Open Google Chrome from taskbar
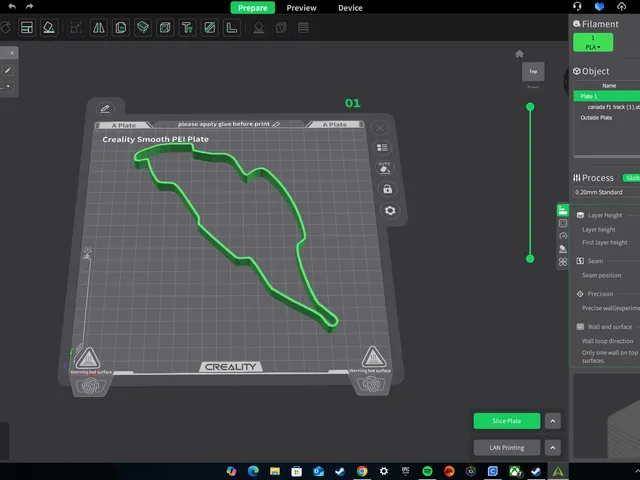The image size is (640, 480). (x=362, y=471)
